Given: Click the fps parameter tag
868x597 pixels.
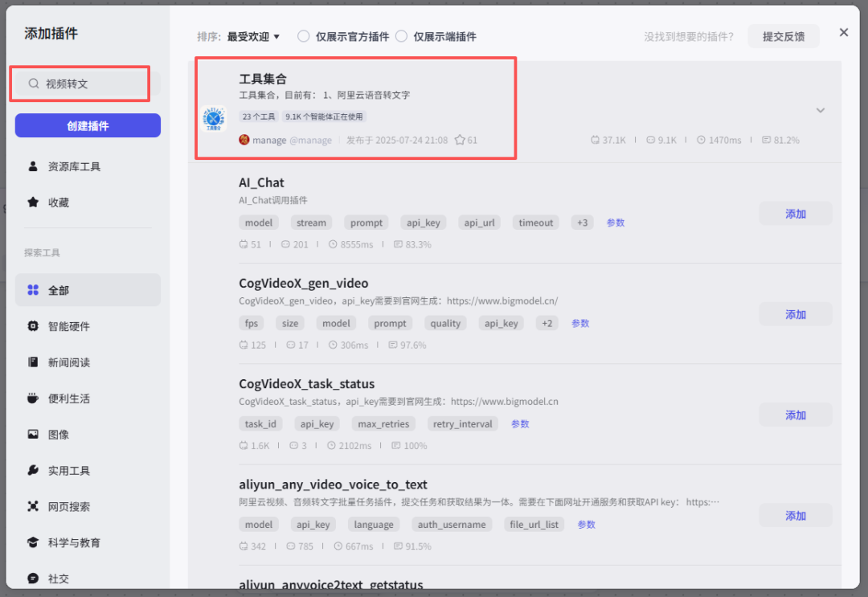Looking at the screenshot, I should pyautogui.click(x=252, y=323).
